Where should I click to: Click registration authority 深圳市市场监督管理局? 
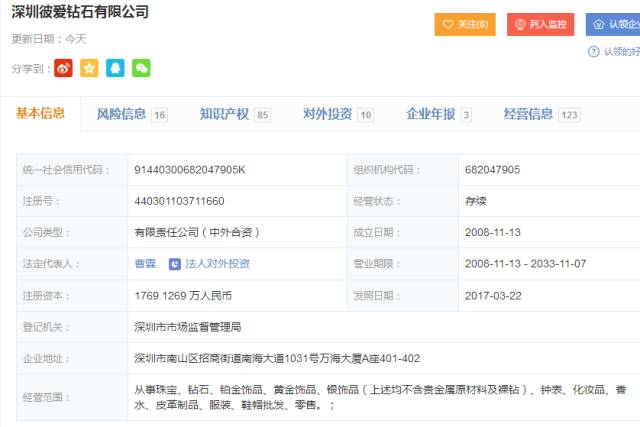188,327
